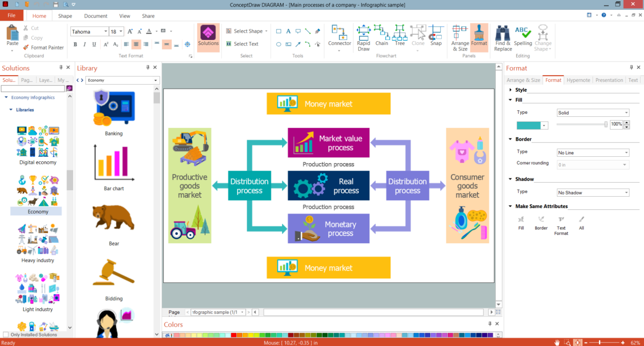The width and height of the screenshot is (644, 346).
Task: Click the Tree flowchart icon
Action: coord(400,35)
